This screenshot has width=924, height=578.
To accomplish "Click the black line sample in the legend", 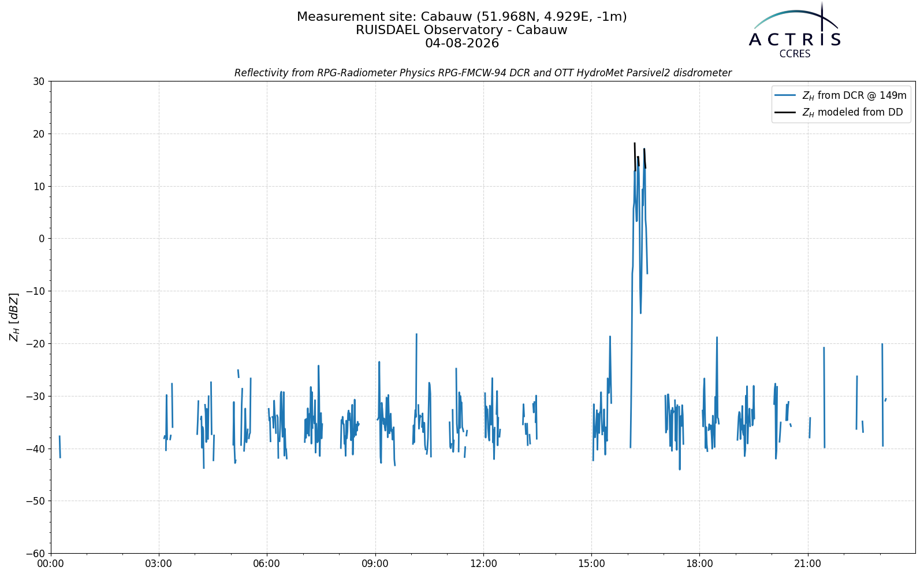I will tap(785, 112).
